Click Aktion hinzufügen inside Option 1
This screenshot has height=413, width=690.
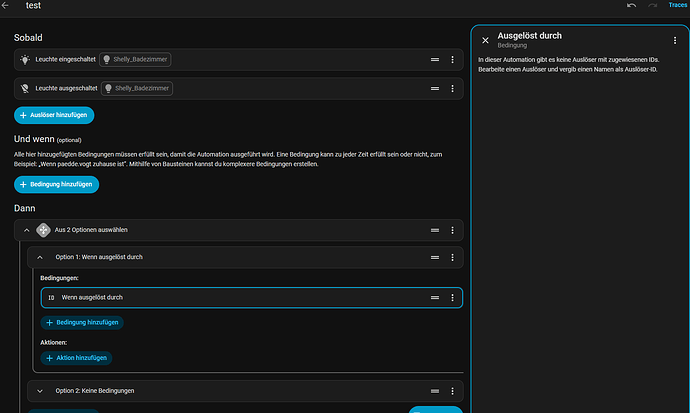pyautogui.click(x=76, y=358)
